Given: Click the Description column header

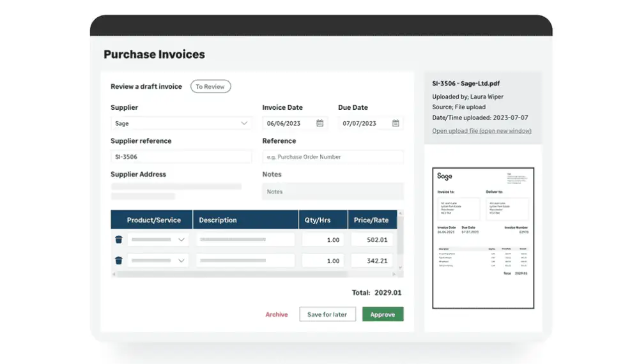Looking at the screenshot, I should coord(246,220).
